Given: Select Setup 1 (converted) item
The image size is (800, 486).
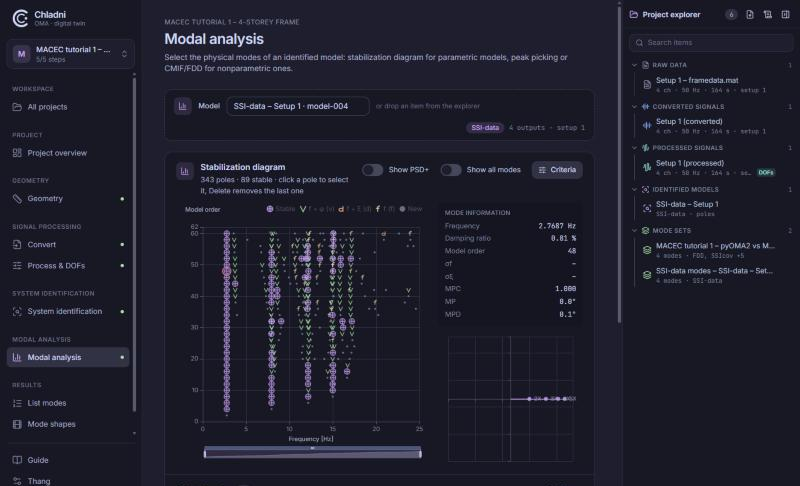Looking at the screenshot, I should tap(714, 126).
